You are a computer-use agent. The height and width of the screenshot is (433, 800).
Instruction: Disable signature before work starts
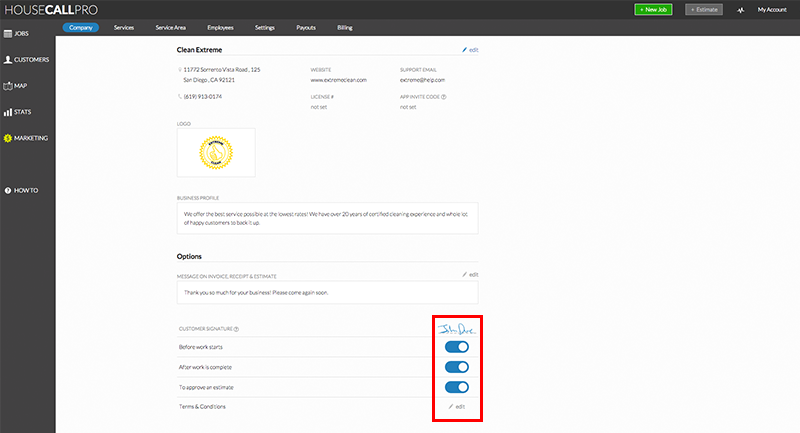point(456,347)
